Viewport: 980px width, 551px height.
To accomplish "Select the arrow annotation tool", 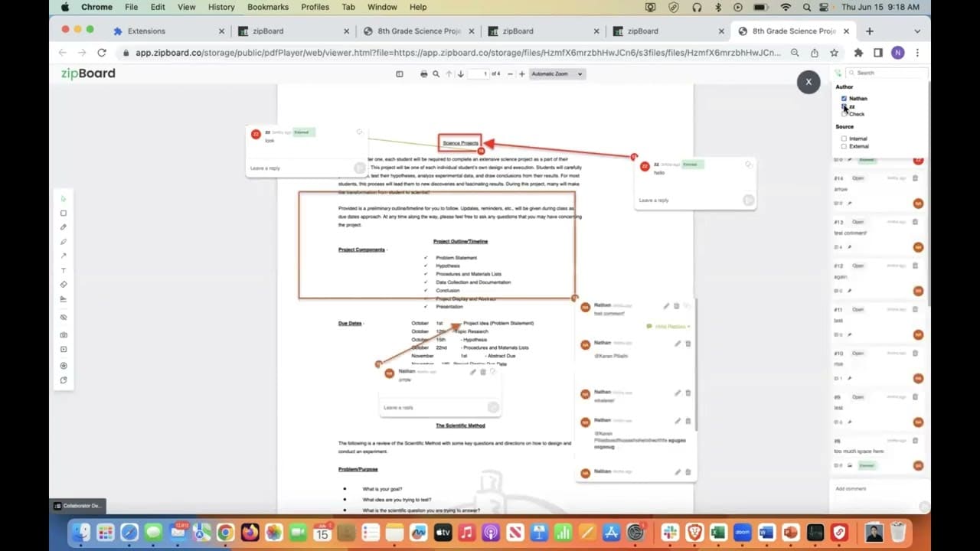I will pyautogui.click(x=64, y=255).
